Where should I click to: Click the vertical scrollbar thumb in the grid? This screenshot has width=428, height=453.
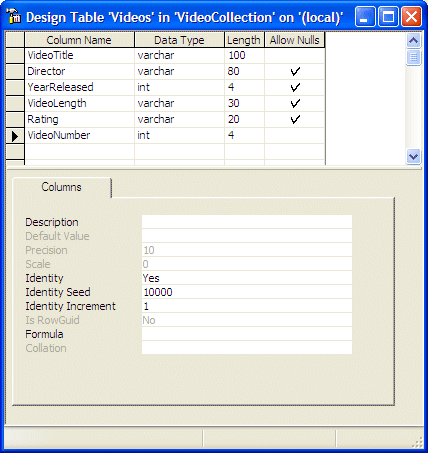(413, 57)
